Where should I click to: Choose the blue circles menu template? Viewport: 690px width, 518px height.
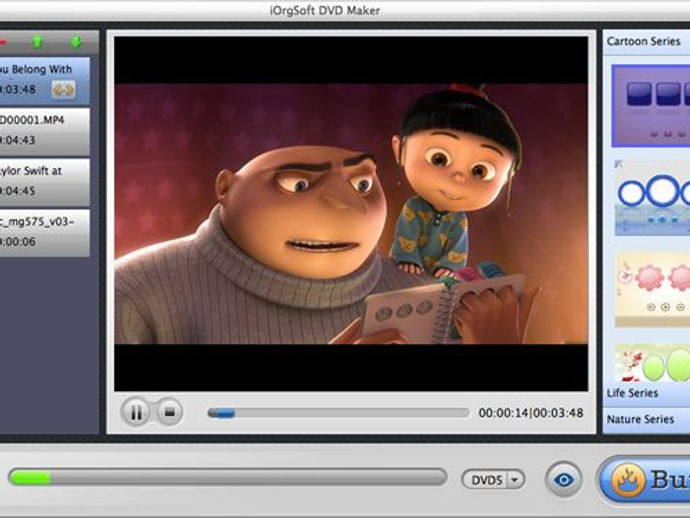pos(652,197)
